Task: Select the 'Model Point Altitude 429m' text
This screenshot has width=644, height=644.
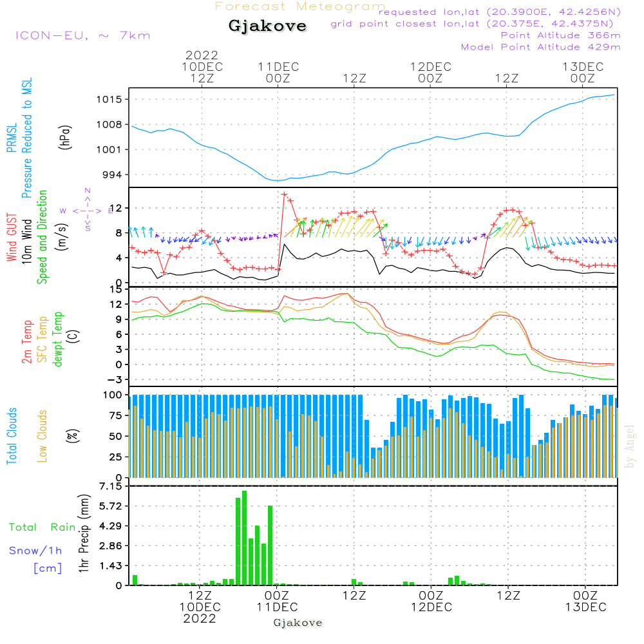Action: [x=540, y=47]
